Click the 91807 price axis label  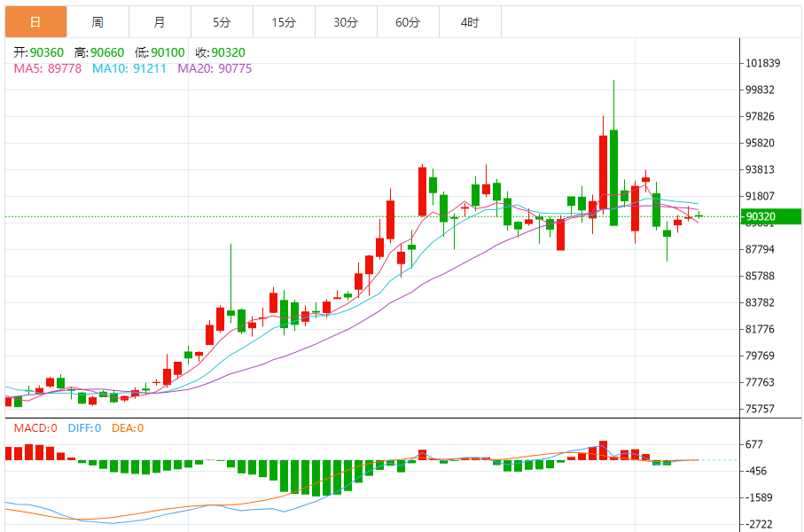pos(760,196)
